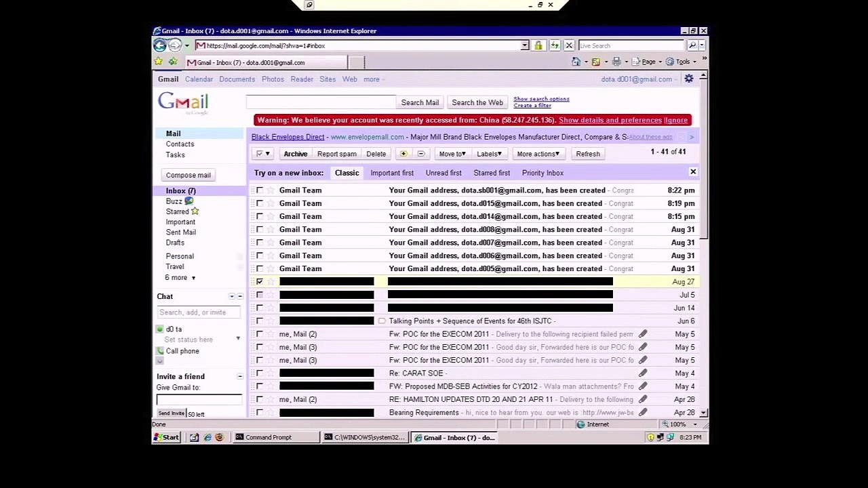Star the dota.sb001 Gmail Team message

coord(271,190)
